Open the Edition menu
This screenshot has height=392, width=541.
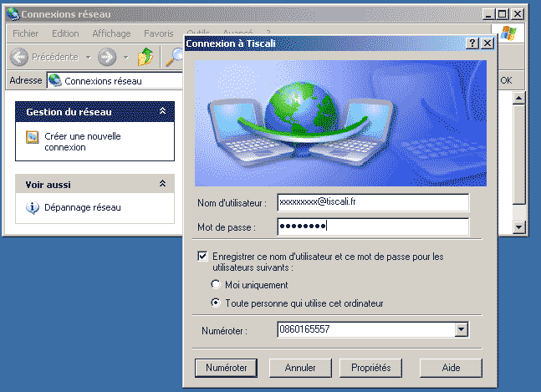coord(65,33)
